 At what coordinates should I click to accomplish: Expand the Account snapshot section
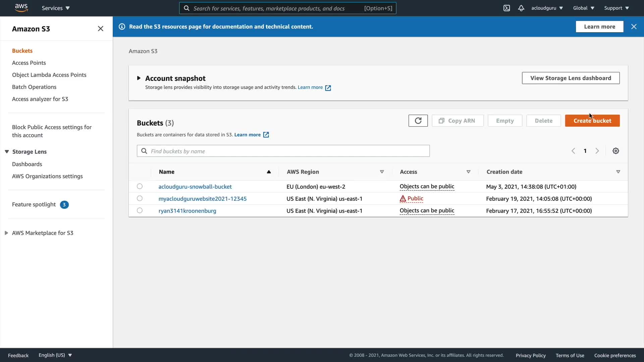[139, 78]
